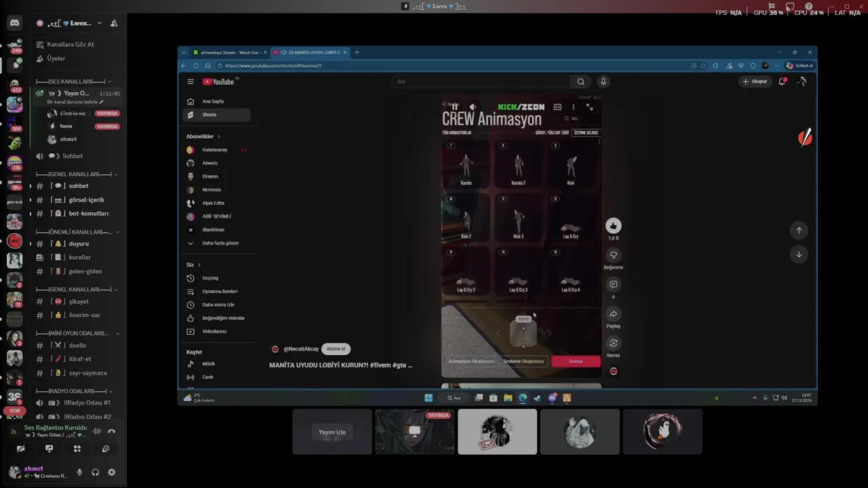Like the Short with thumbs-up
This screenshot has width=868, height=488.
tap(613, 226)
